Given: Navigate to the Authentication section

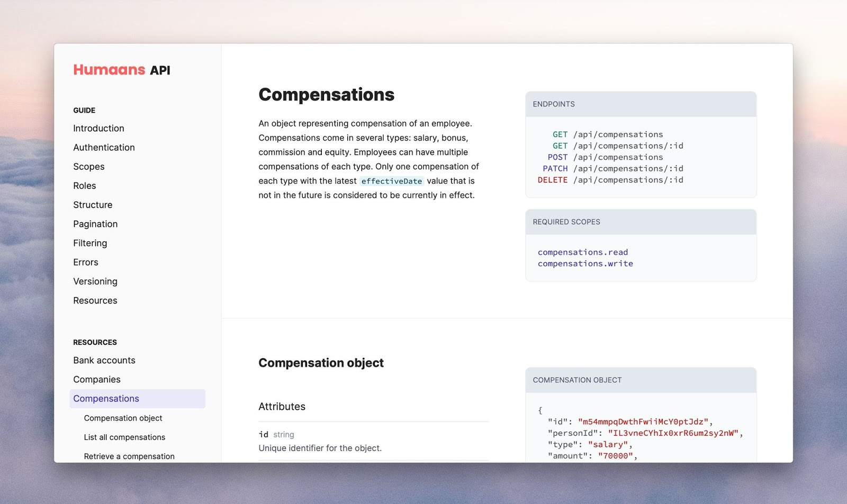Looking at the screenshot, I should 104,147.
